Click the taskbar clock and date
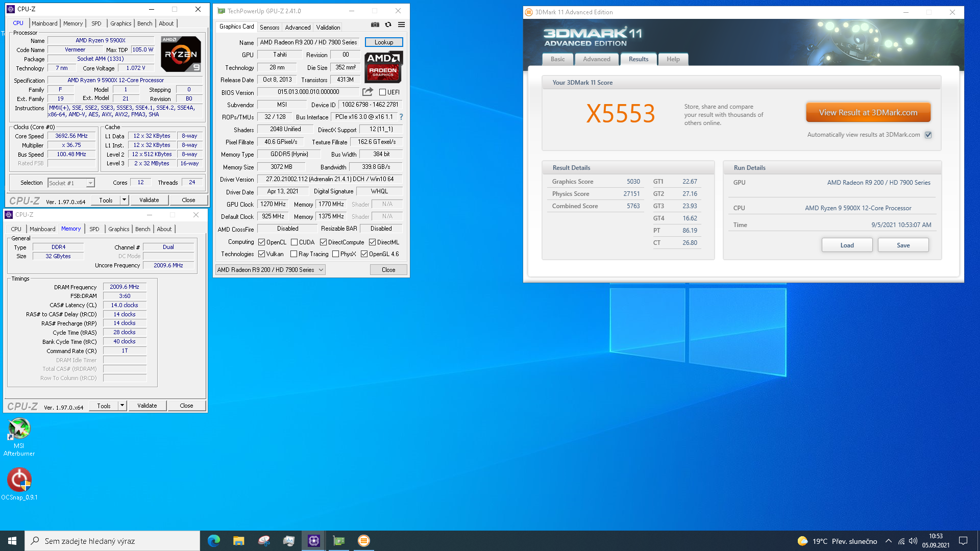 pyautogui.click(x=936, y=541)
